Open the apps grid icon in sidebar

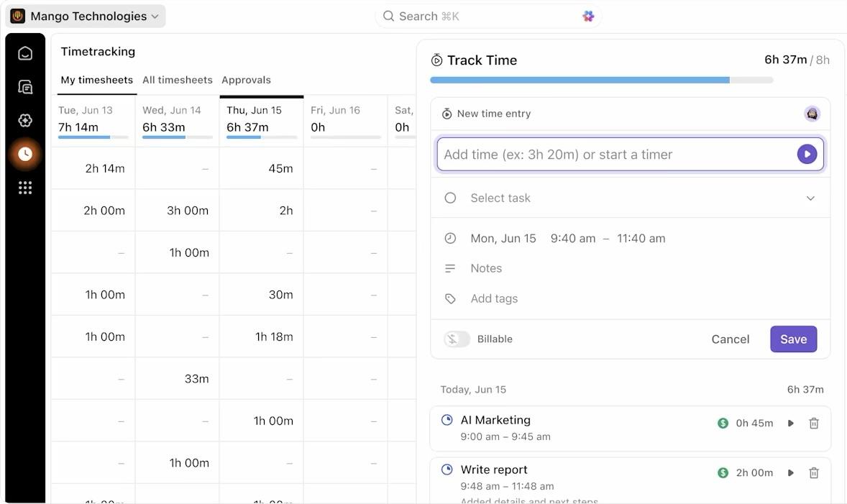24,188
